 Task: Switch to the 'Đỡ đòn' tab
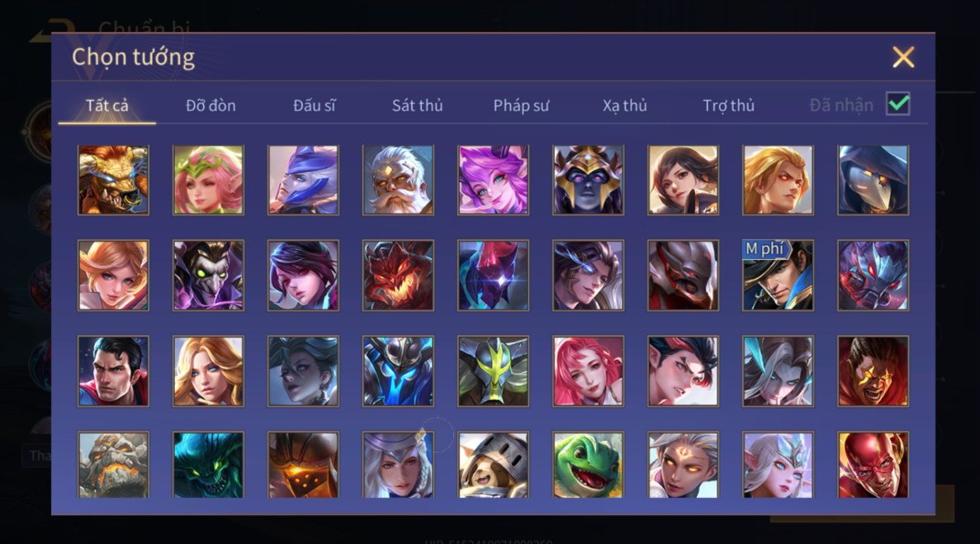click(x=211, y=106)
